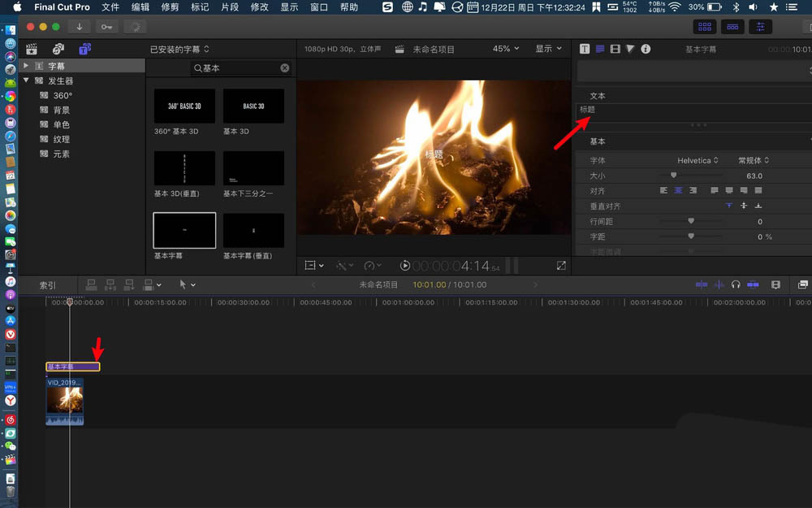Set vertical alignment to top

coord(729,206)
